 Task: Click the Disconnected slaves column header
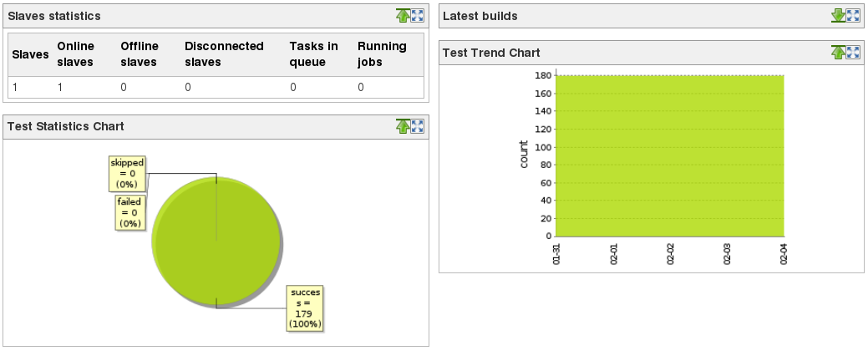tap(224, 54)
